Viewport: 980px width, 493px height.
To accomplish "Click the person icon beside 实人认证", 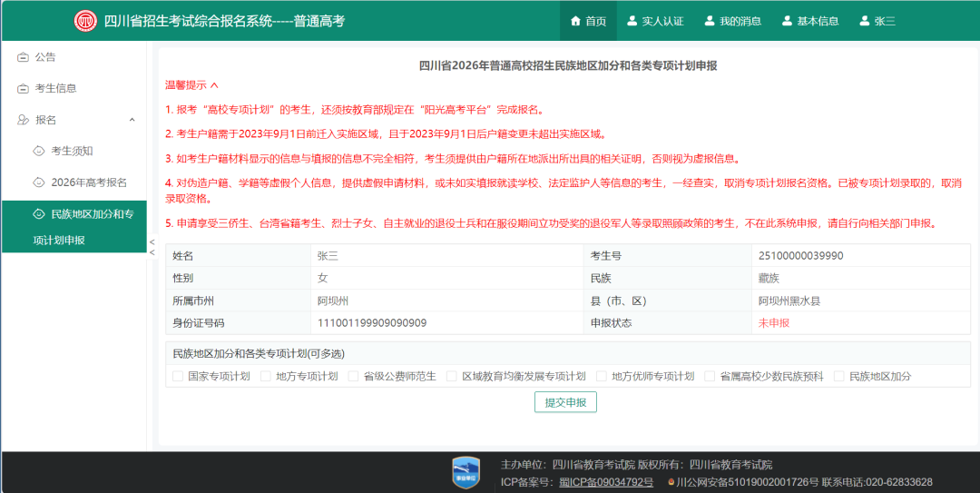I will tap(632, 21).
